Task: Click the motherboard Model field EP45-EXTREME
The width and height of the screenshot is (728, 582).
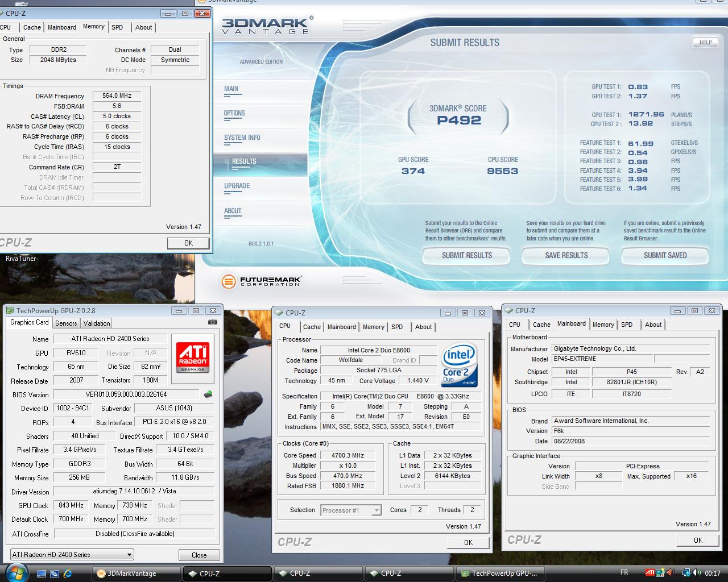Action: pyautogui.click(x=602, y=359)
